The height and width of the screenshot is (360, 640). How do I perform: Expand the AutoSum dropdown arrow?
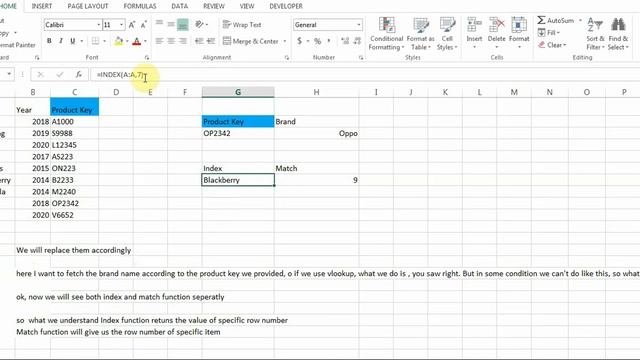[x=580, y=20]
